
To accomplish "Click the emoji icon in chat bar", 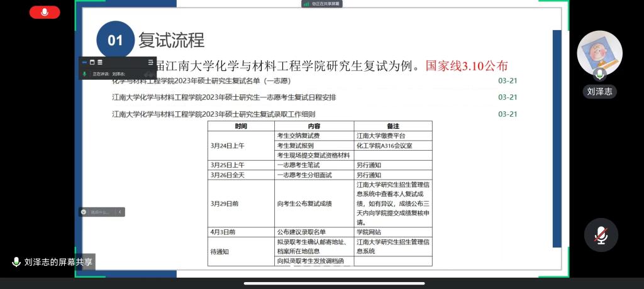I will pyautogui.click(x=84, y=212).
